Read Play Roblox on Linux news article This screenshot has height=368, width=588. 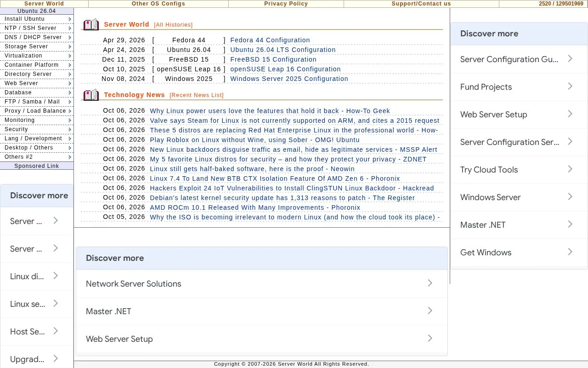(255, 140)
